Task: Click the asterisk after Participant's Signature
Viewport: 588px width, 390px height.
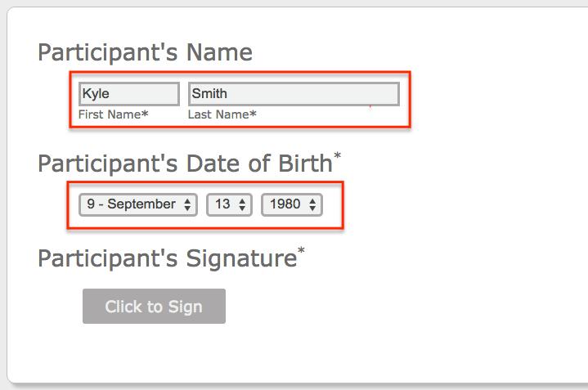Action: (x=301, y=250)
